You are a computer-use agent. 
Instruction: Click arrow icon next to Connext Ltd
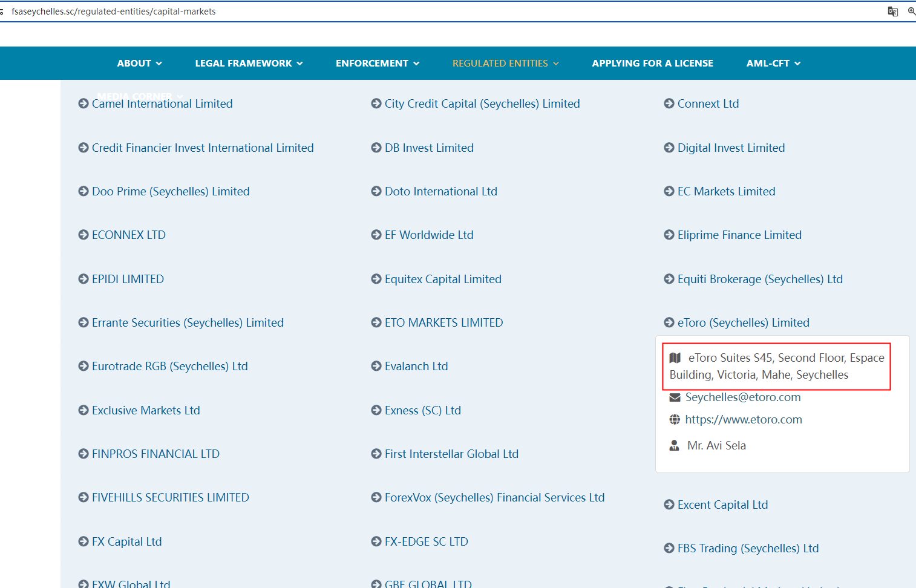[x=669, y=103]
